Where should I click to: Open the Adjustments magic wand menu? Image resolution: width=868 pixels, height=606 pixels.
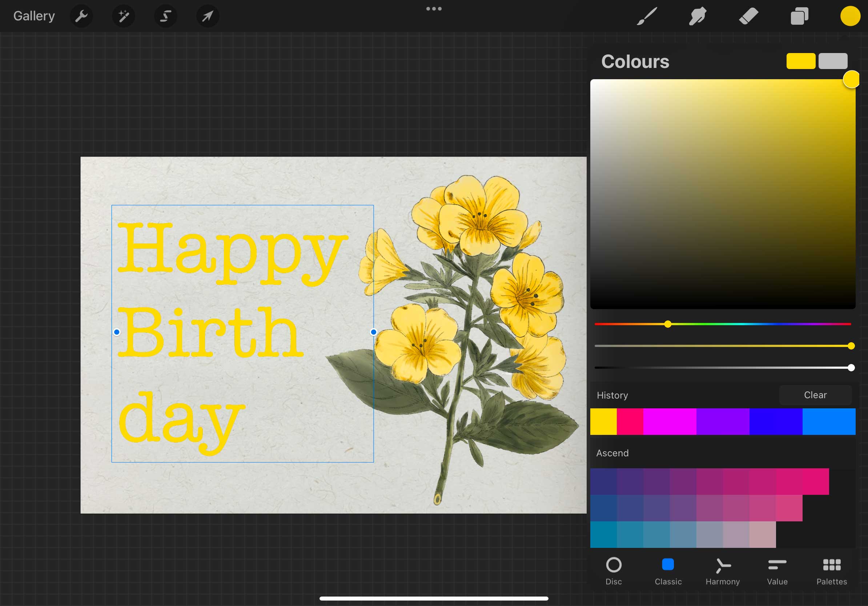click(x=124, y=16)
